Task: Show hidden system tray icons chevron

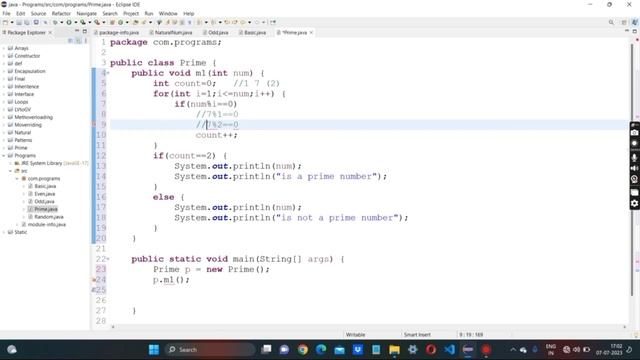Action: point(513,349)
